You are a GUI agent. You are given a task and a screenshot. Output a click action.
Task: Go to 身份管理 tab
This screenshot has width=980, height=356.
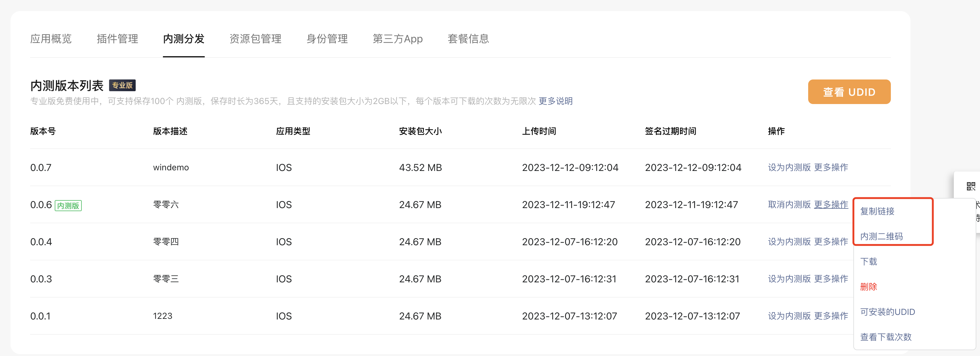pos(327,39)
